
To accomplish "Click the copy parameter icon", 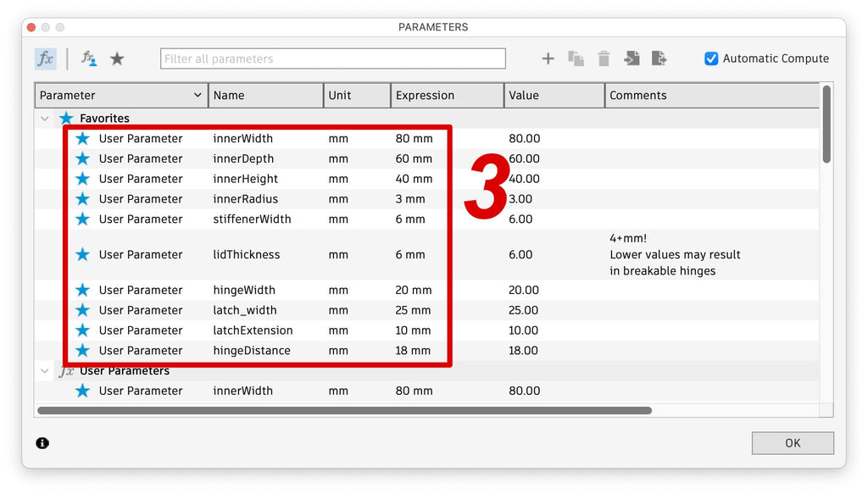I will click(x=576, y=58).
